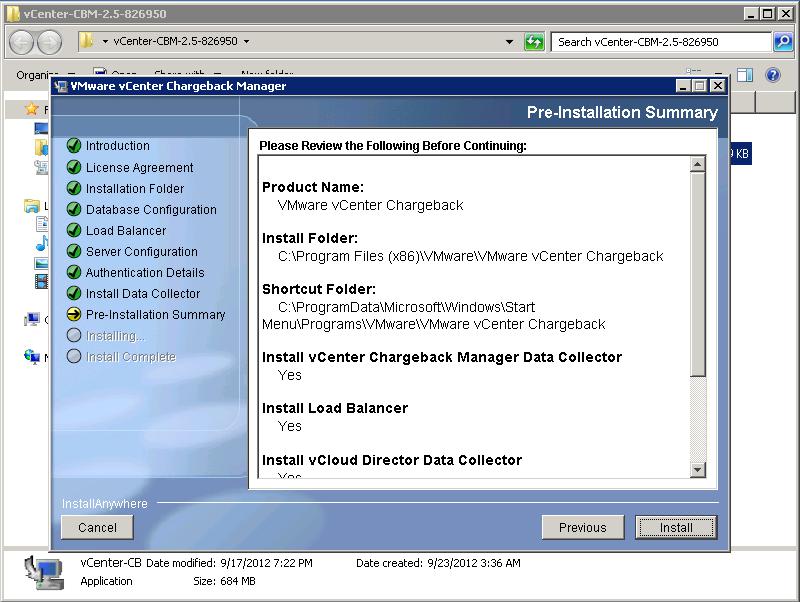
Task: Click the installer window icon in the title bar
Action: [x=61, y=86]
